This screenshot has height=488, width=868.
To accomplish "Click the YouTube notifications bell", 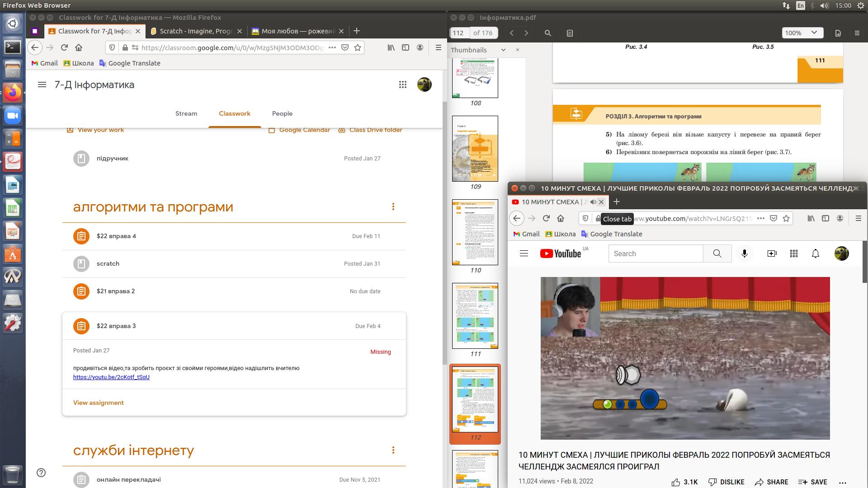I will point(816,254).
